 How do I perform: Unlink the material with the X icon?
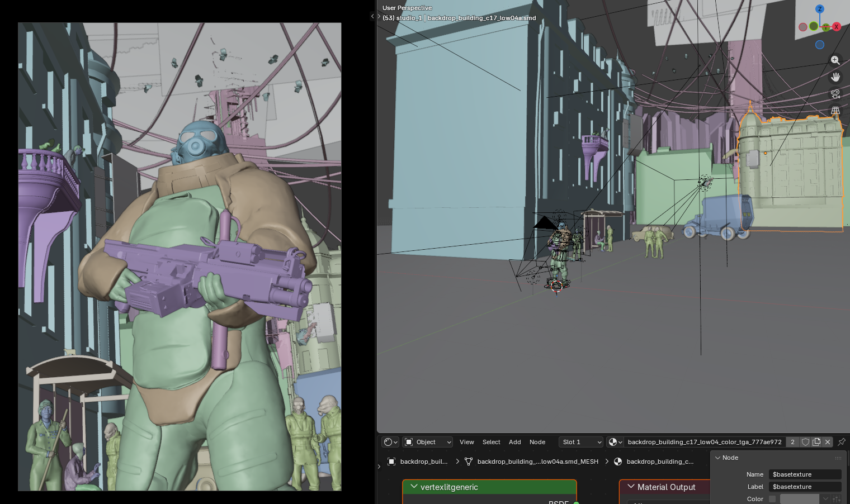828,442
